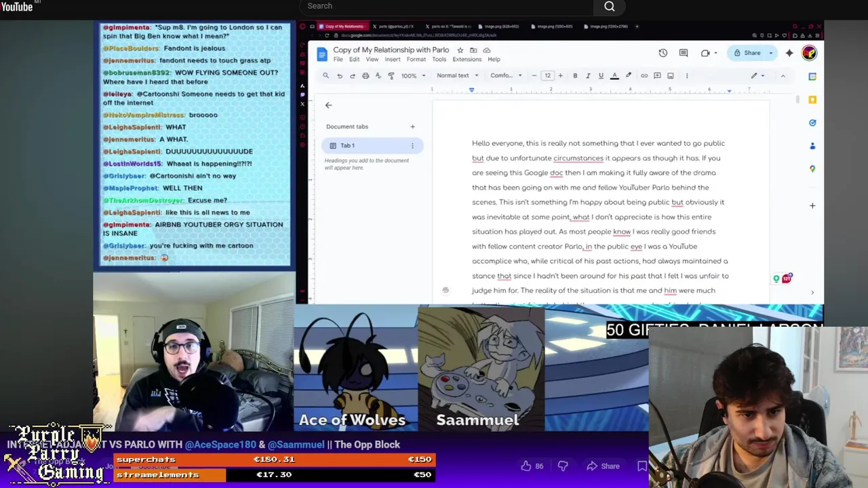This screenshot has width=868, height=488.
Task: Open the Edit menu in Docs
Action: tap(354, 60)
